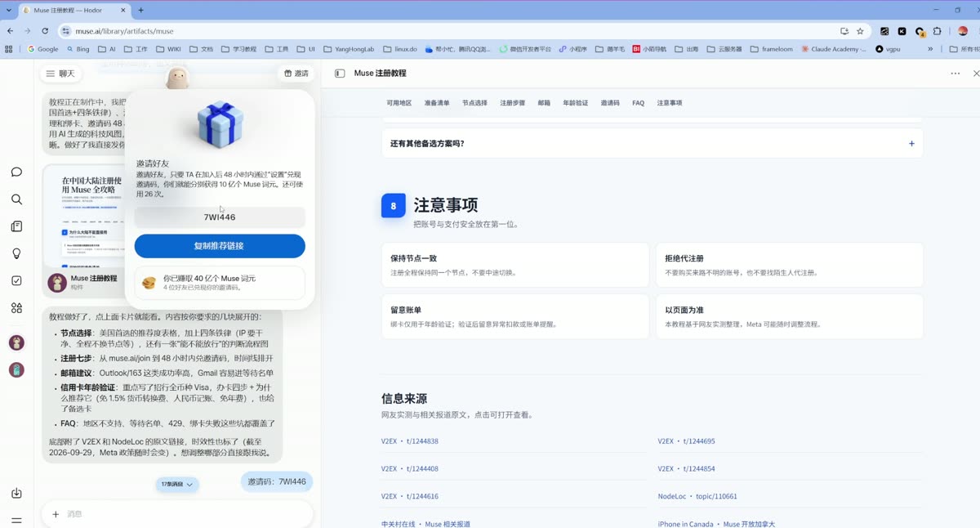The width and height of the screenshot is (980, 528).
Task: Open the Google bookmark
Action: tap(43, 49)
